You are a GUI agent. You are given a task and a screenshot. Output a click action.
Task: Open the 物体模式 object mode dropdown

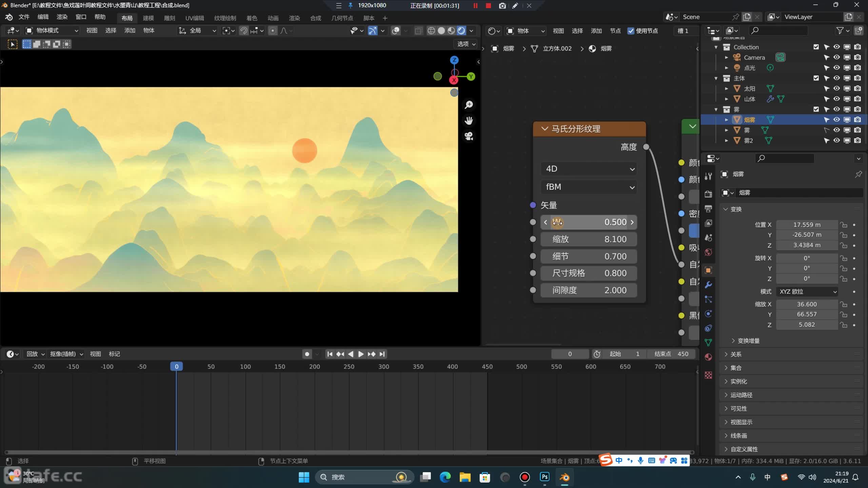pos(53,31)
